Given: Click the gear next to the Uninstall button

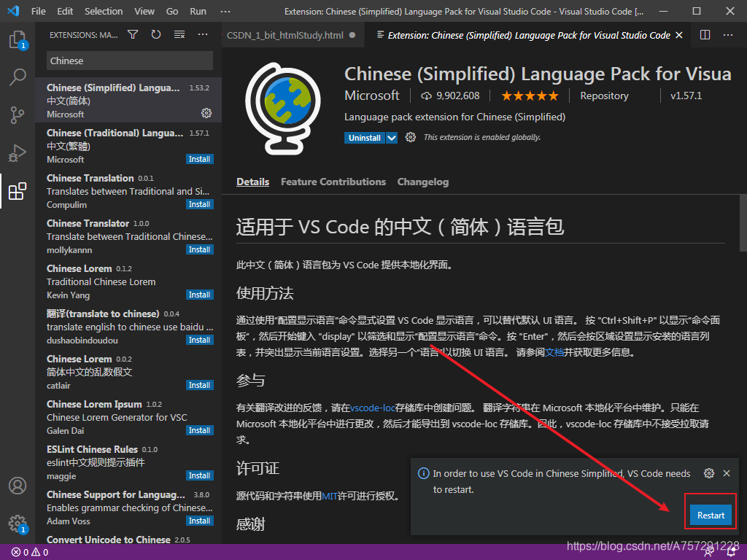Looking at the screenshot, I should coord(410,137).
